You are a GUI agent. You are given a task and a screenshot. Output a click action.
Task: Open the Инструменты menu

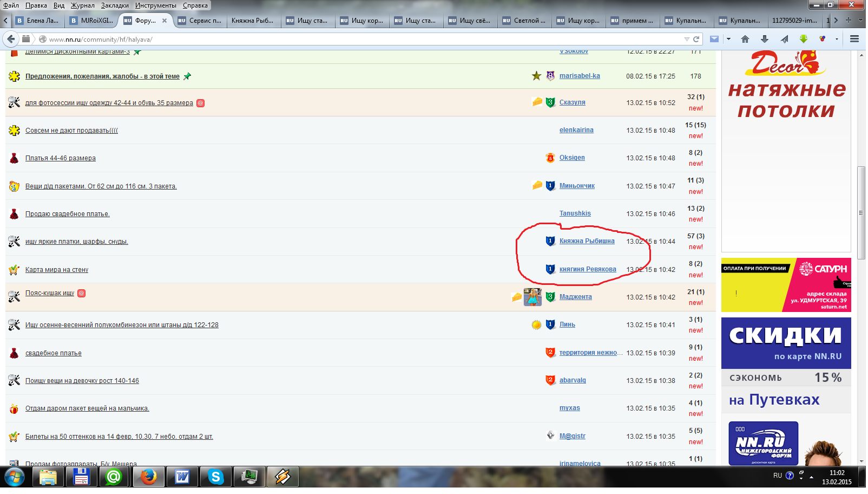(156, 5)
